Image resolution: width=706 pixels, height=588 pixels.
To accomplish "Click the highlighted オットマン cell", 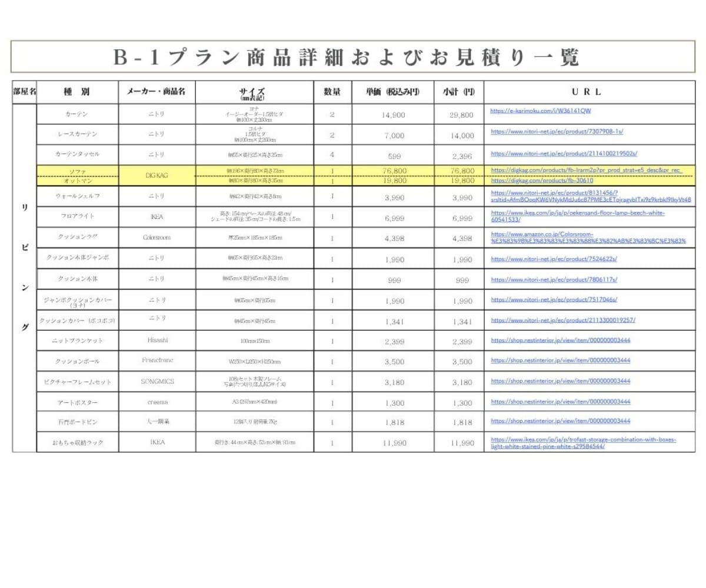I will tap(78, 181).
